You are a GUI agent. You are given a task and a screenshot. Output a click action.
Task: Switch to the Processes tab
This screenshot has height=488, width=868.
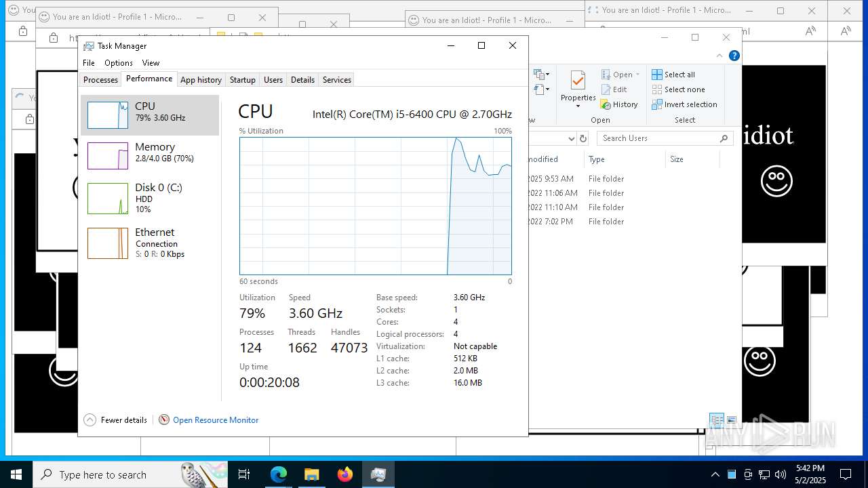(101, 80)
